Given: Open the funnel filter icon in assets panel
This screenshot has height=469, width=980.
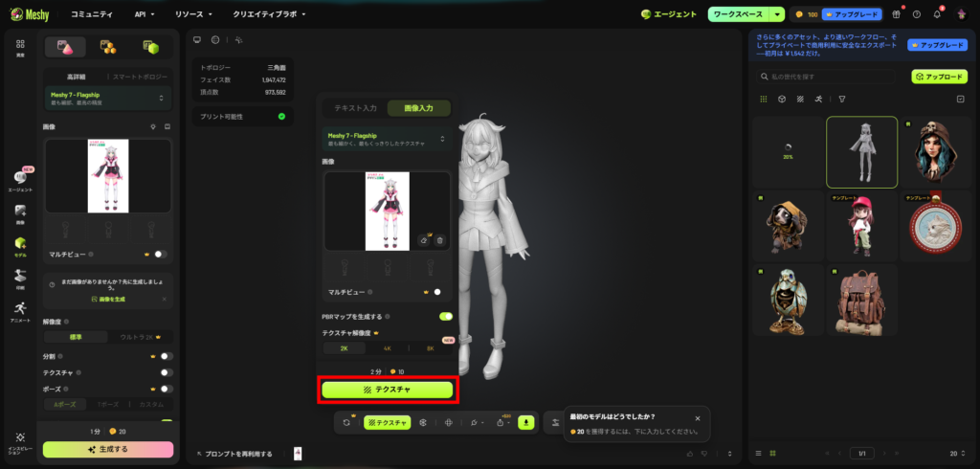Looking at the screenshot, I should click(842, 99).
